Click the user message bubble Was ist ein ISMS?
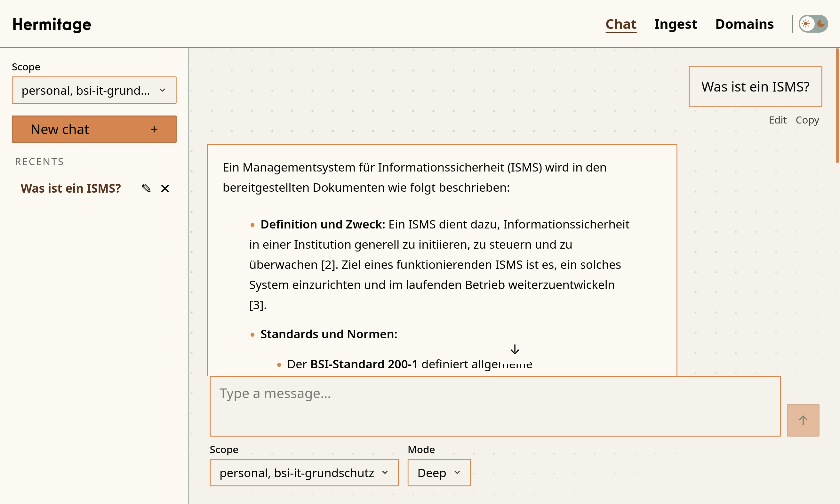This screenshot has height=504, width=840. pyautogui.click(x=755, y=87)
